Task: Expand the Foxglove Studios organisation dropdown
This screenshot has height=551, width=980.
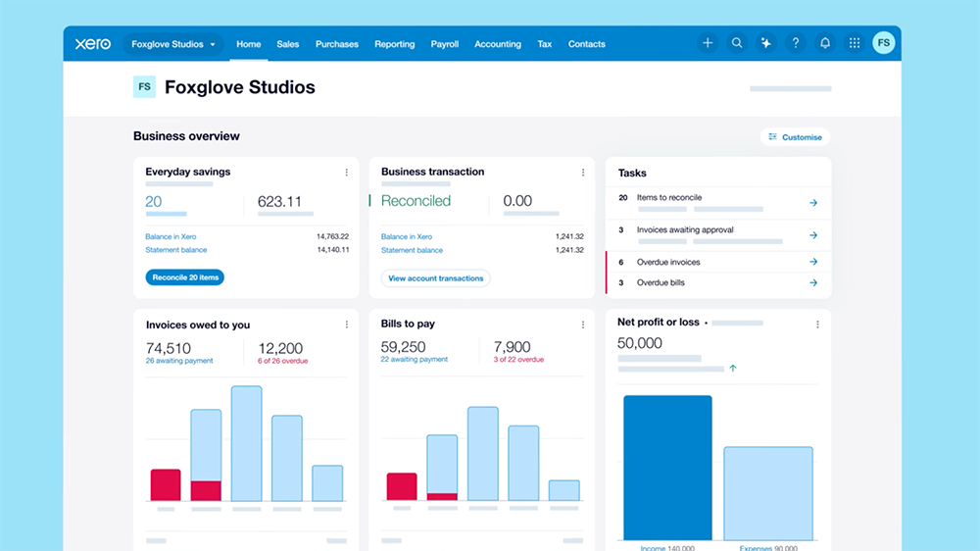Action: [173, 44]
